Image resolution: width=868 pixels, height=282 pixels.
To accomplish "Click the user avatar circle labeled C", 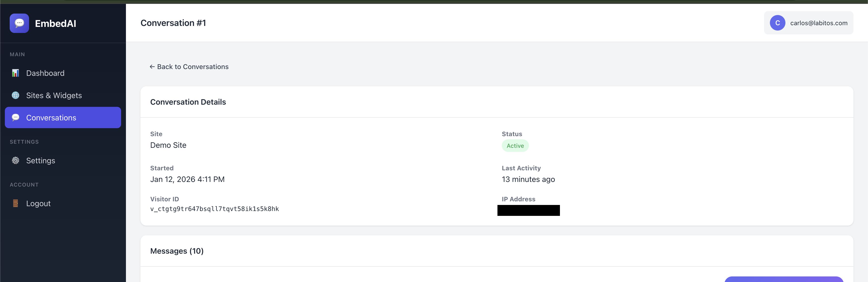I will click(x=777, y=23).
